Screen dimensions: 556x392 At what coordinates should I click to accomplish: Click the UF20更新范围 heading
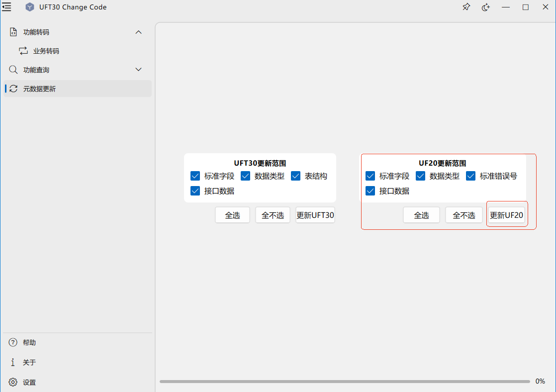(442, 163)
